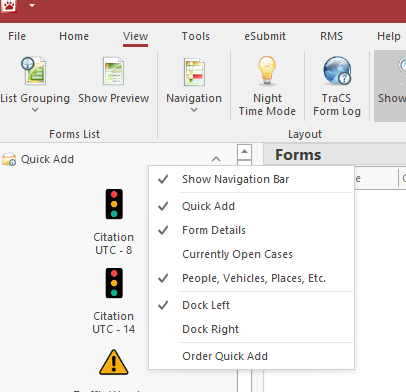Click the List Grouping icon

tap(34, 71)
